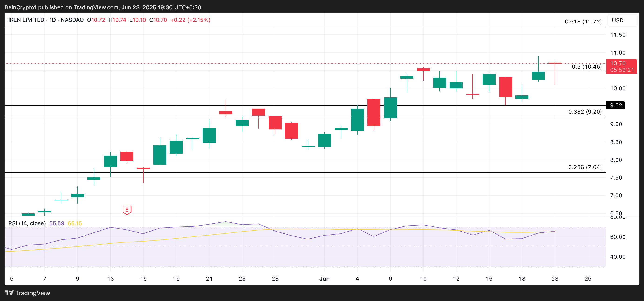Click the TradingView text link

[x=33, y=293]
